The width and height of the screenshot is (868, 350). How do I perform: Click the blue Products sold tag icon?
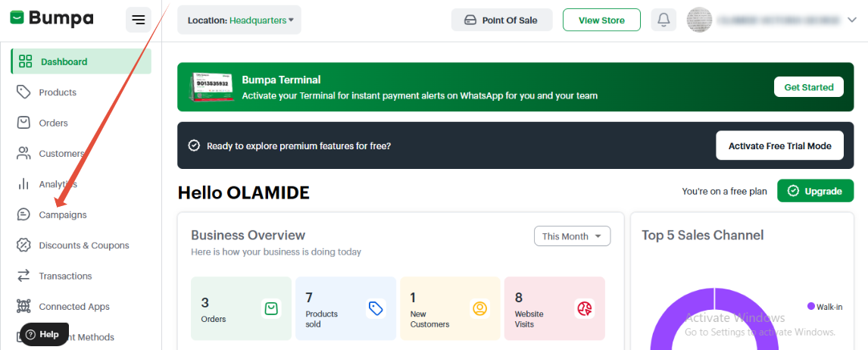pos(376,308)
